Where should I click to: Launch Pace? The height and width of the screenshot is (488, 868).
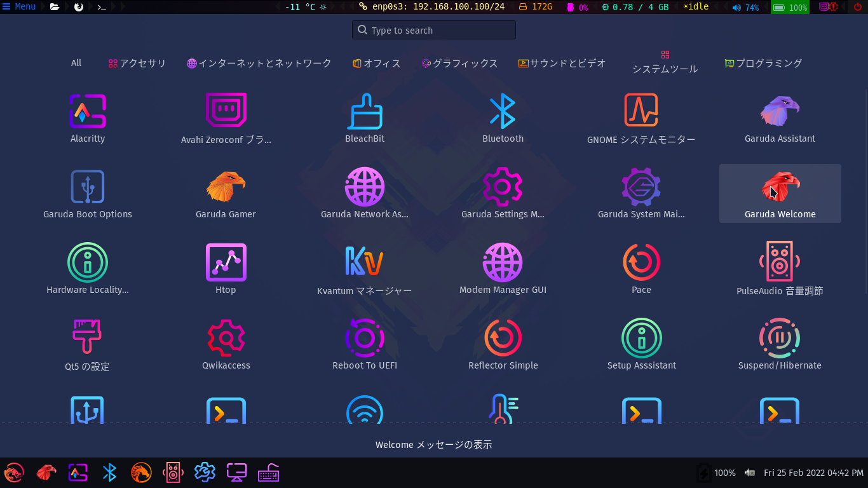641,269
